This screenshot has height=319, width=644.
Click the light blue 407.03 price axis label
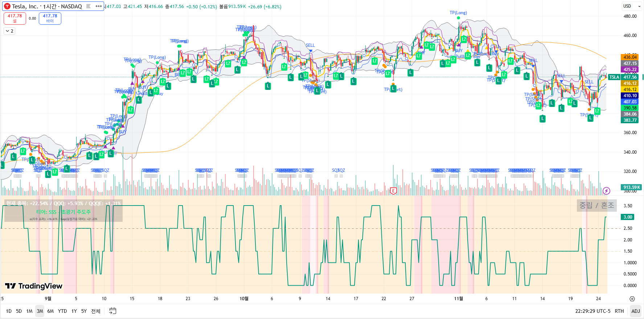tap(630, 102)
